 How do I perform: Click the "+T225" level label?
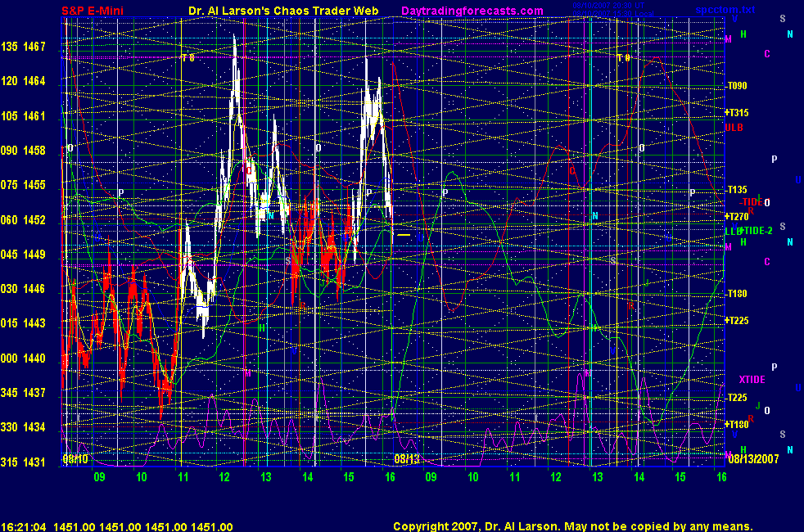click(737, 321)
